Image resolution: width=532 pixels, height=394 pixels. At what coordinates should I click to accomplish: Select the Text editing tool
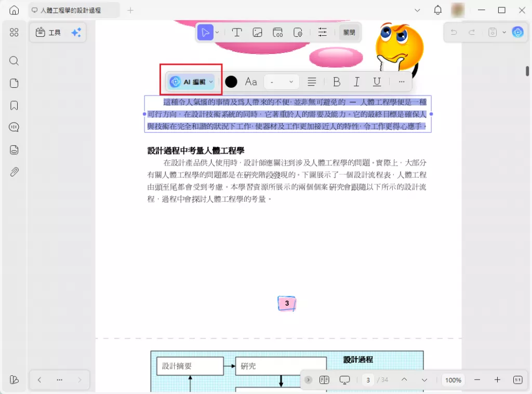(237, 32)
